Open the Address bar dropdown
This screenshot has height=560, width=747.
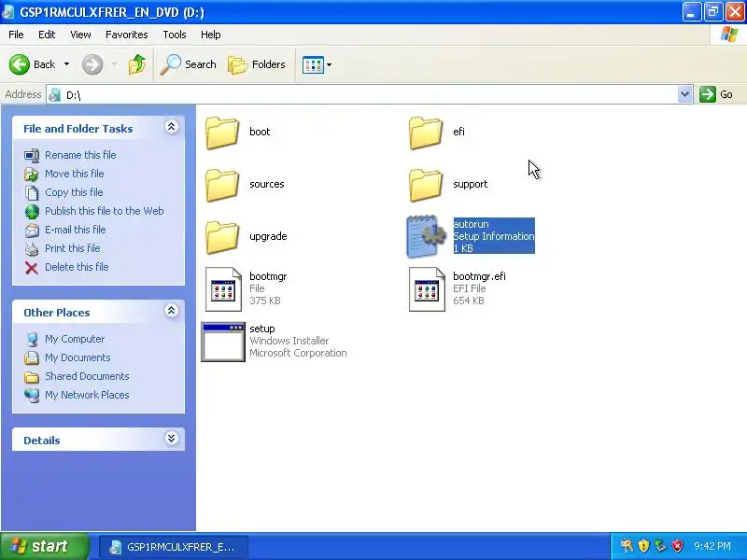tap(684, 94)
